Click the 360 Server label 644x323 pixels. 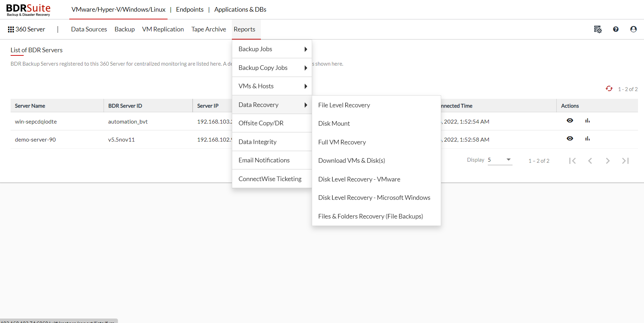click(x=30, y=29)
